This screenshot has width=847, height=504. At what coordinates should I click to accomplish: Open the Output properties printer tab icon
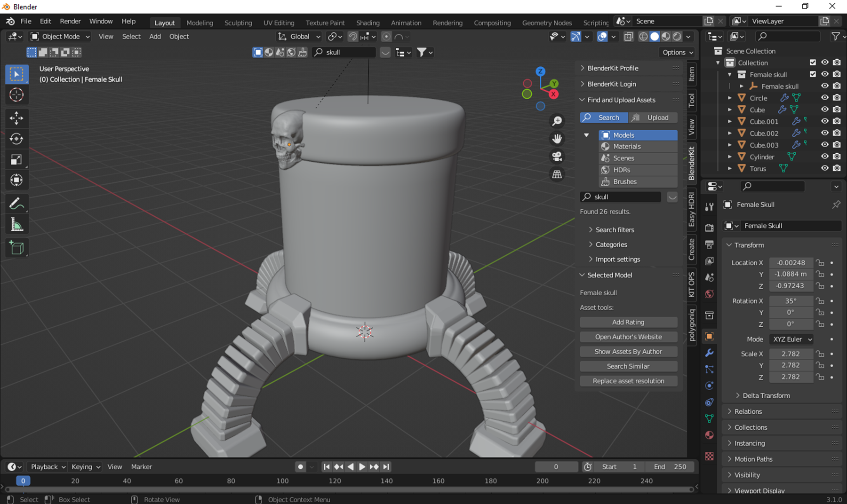pos(709,244)
